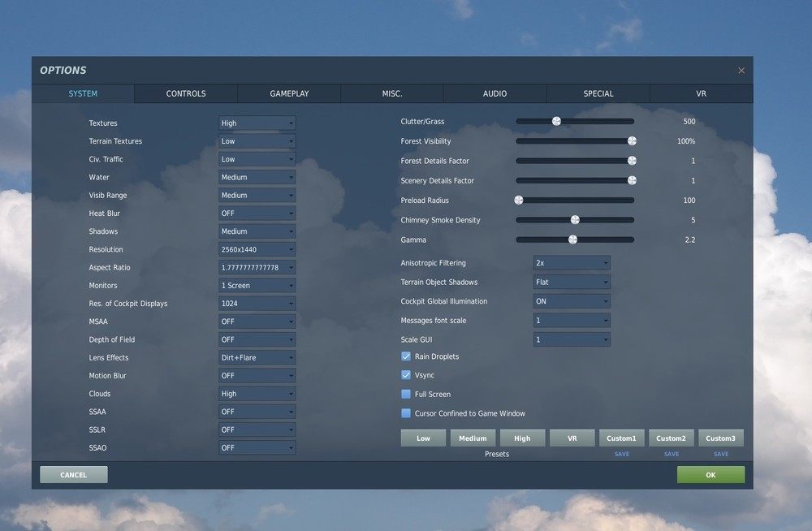The height and width of the screenshot is (531, 812).
Task: Open the Motion Blur dropdown
Action: (257, 376)
